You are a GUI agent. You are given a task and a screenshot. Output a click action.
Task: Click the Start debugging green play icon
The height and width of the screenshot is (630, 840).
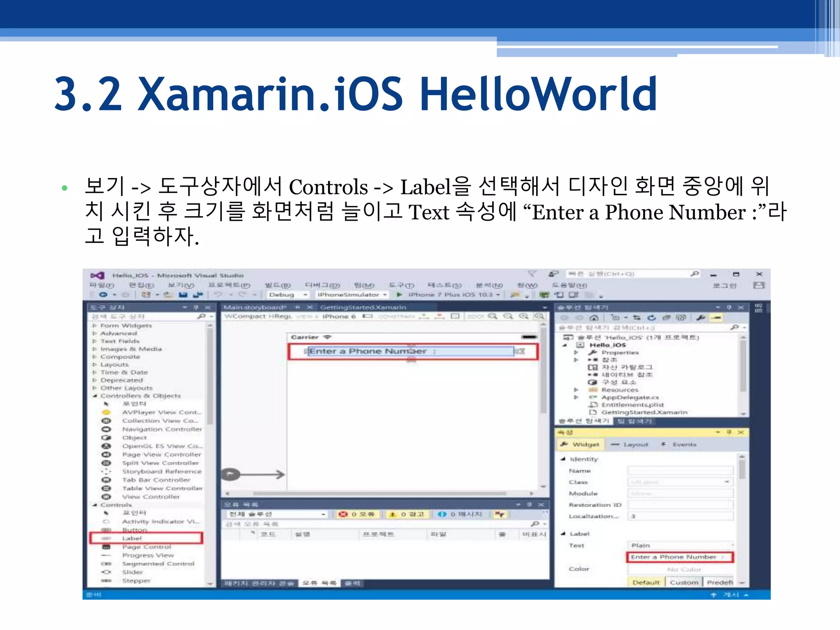[x=399, y=294]
